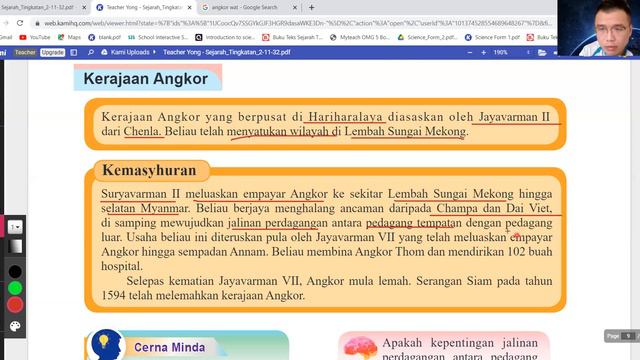
Task: Click the Cerna Minda label
Action: coord(169,347)
